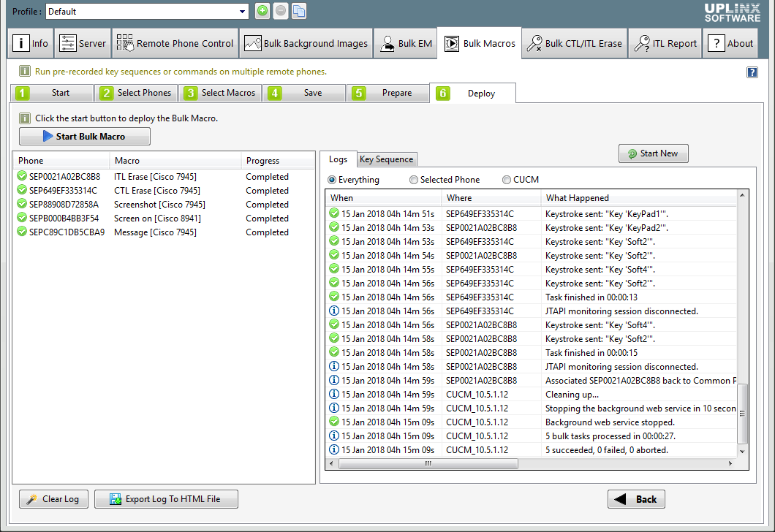
Task: Open the Remote Phone Control tab
Action: click(175, 43)
